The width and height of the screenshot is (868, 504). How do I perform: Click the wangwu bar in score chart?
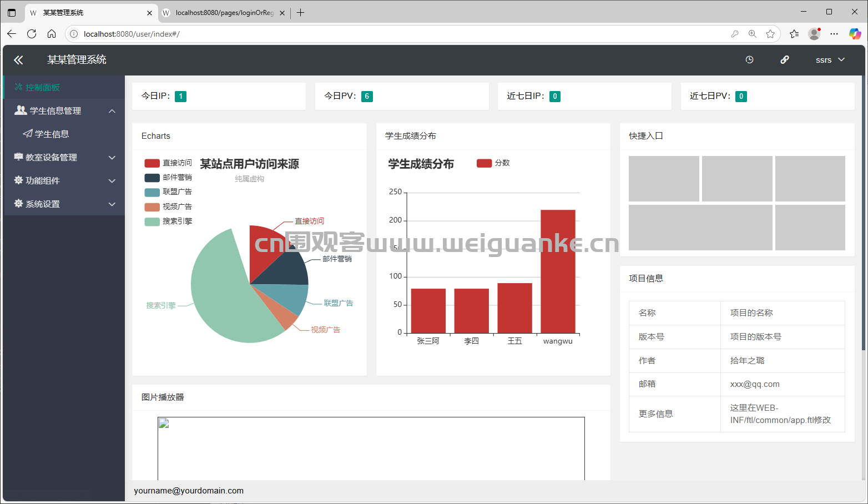[558, 271]
